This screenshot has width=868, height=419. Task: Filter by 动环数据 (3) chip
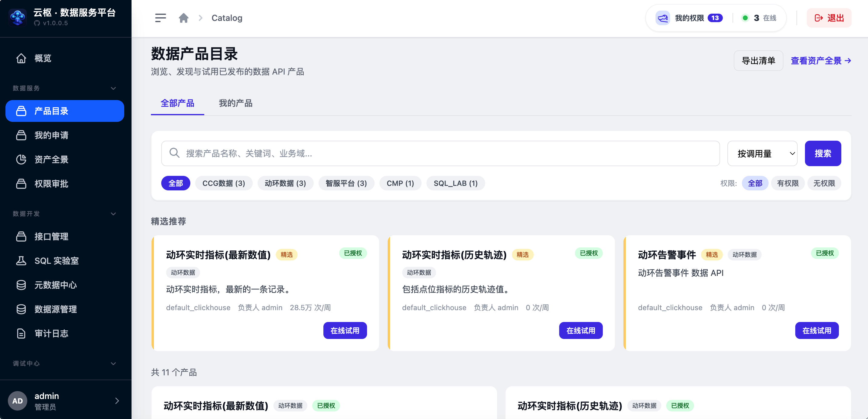coord(285,183)
